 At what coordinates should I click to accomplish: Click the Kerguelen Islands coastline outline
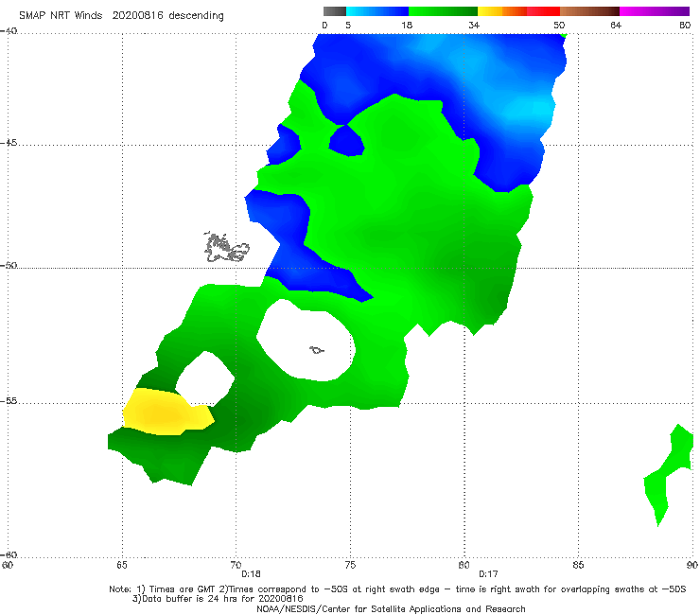(x=226, y=247)
